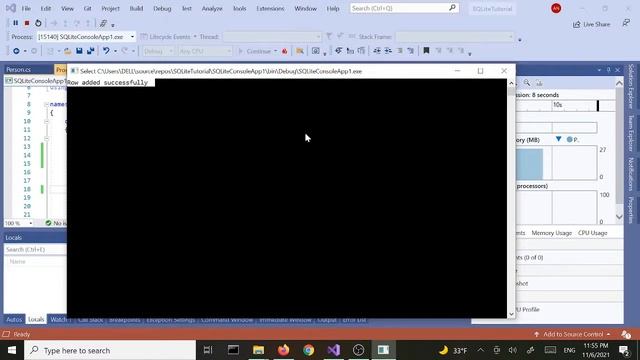Click Add to Source Control
Image resolution: width=640 pixels, height=360 pixels.
[572, 334]
